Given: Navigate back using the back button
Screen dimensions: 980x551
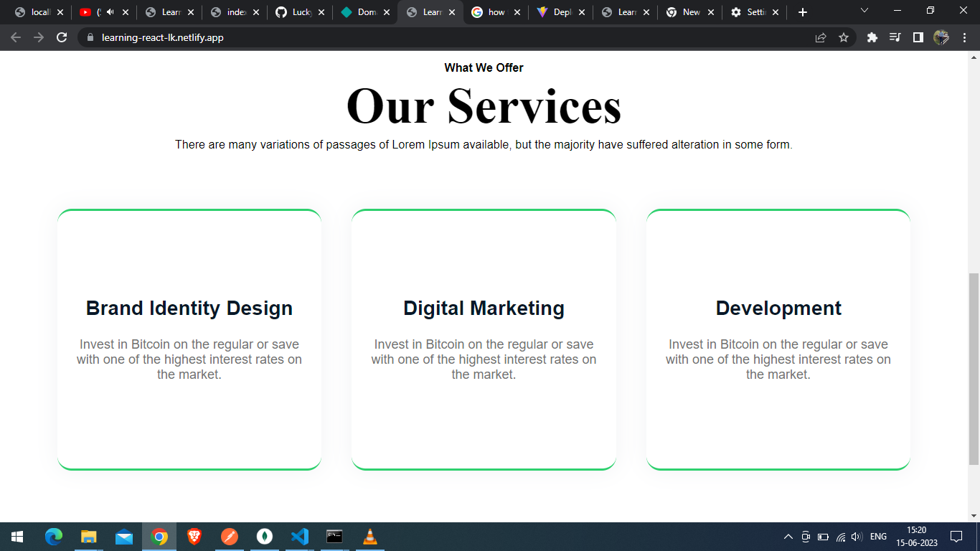Looking at the screenshot, I should pos(15,37).
